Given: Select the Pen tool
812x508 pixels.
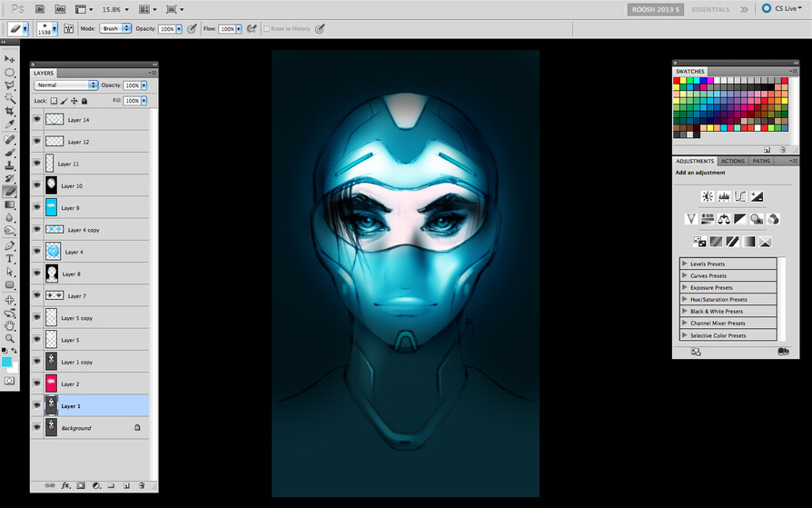Looking at the screenshot, I should point(9,245).
